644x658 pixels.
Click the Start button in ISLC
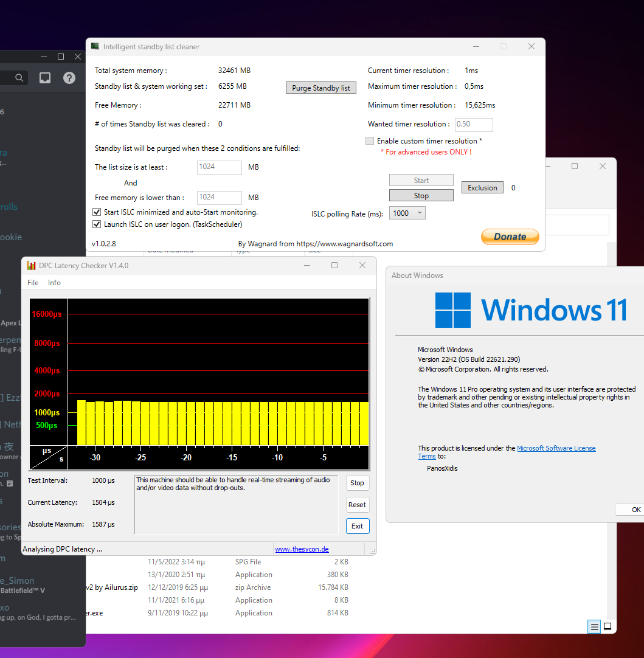point(421,181)
